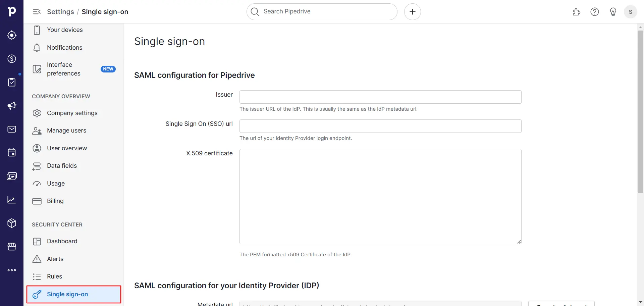Open Contacts card icon in sidebar
This screenshot has width=644, height=306.
[12, 176]
